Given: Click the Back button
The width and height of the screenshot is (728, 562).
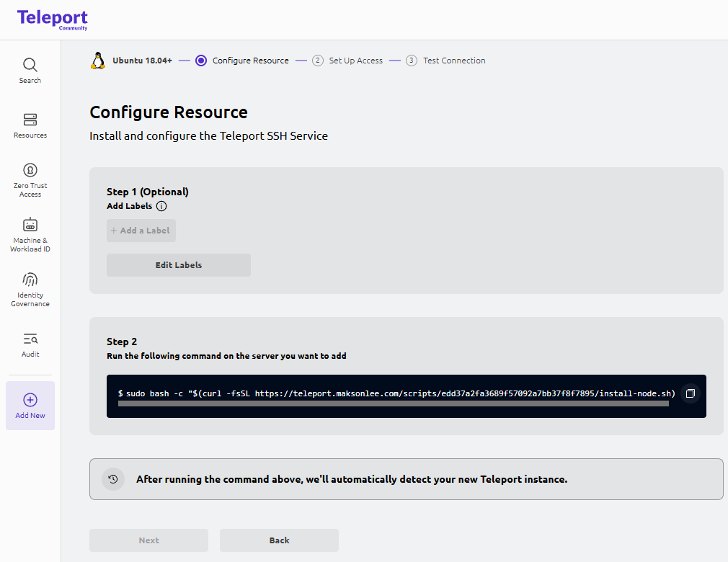Looking at the screenshot, I should click(x=279, y=540).
